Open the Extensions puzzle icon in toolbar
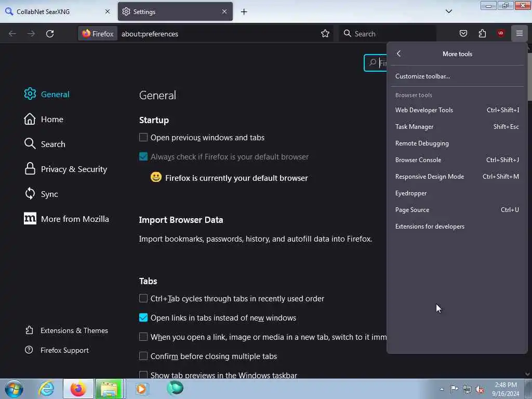The height and width of the screenshot is (399, 532). 482,33
